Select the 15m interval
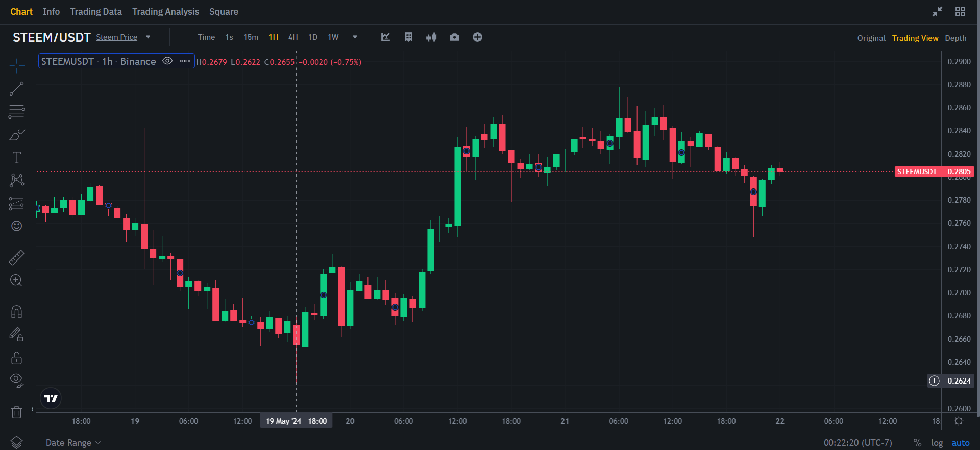 (x=251, y=37)
